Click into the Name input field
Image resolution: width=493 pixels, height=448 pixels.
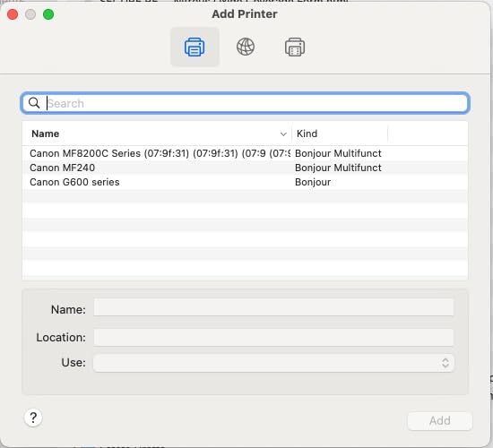coord(273,307)
